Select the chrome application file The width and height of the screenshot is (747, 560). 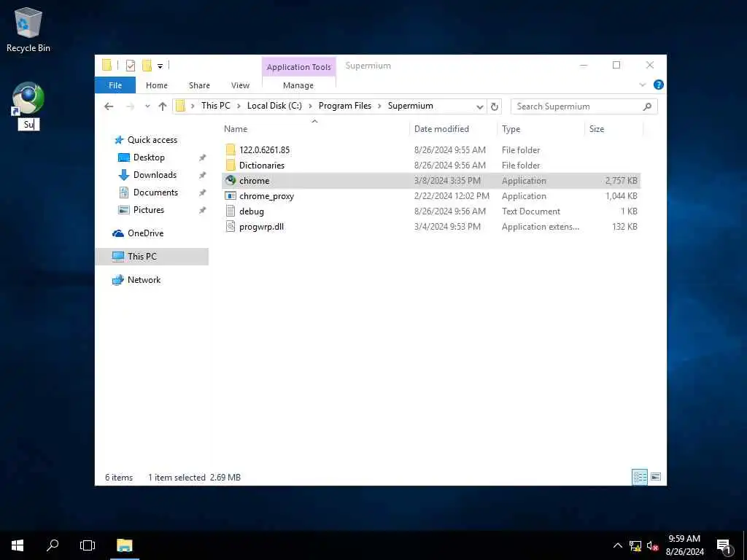(x=254, y=181)
